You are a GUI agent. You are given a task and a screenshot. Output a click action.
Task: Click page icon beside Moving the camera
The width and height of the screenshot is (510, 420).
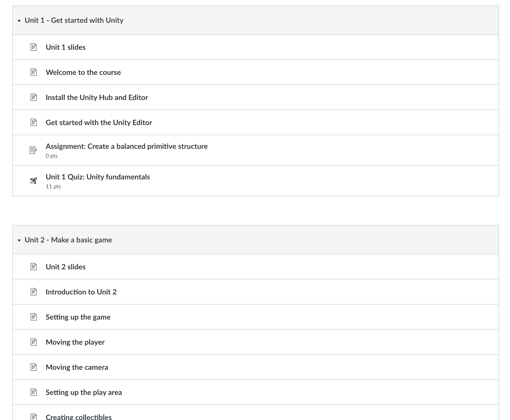[33, 367]
